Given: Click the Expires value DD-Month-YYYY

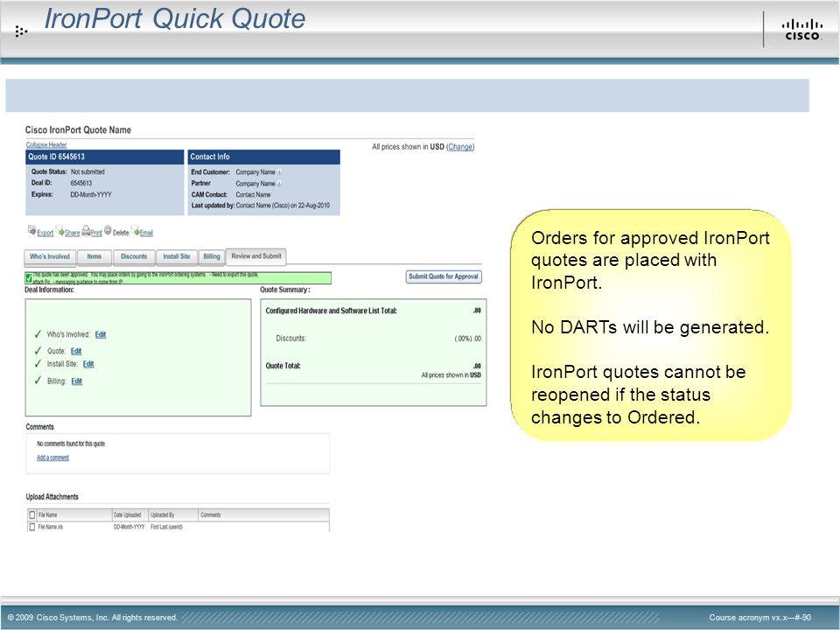Looking at the screenshot, I should (x=91, y=194).
